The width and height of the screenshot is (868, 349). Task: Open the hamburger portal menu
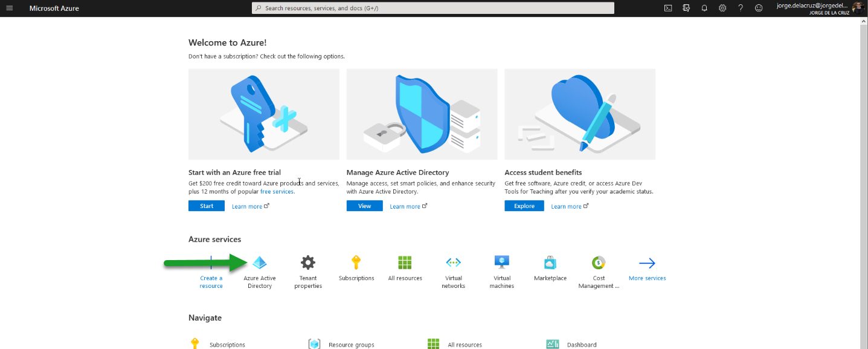(x=9, y=8)
